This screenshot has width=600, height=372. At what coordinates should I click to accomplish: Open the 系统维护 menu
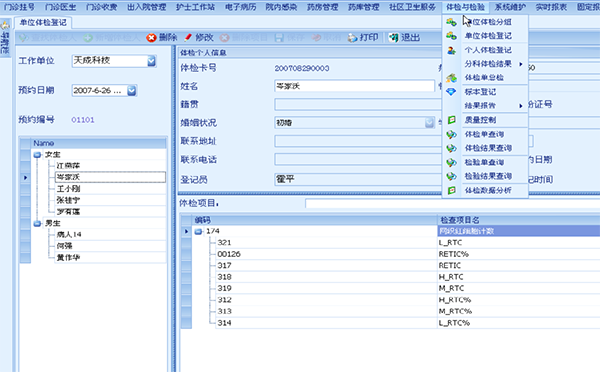click(x=510, y=7)
